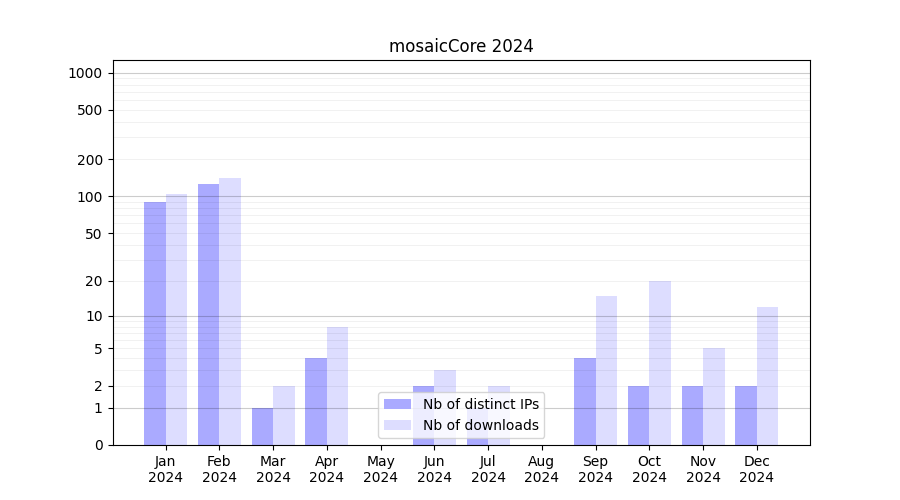The height and width of the screenshot is (500, 900).
Task: Click the Sep 2024 downloads bar
Action: (606, 370)
